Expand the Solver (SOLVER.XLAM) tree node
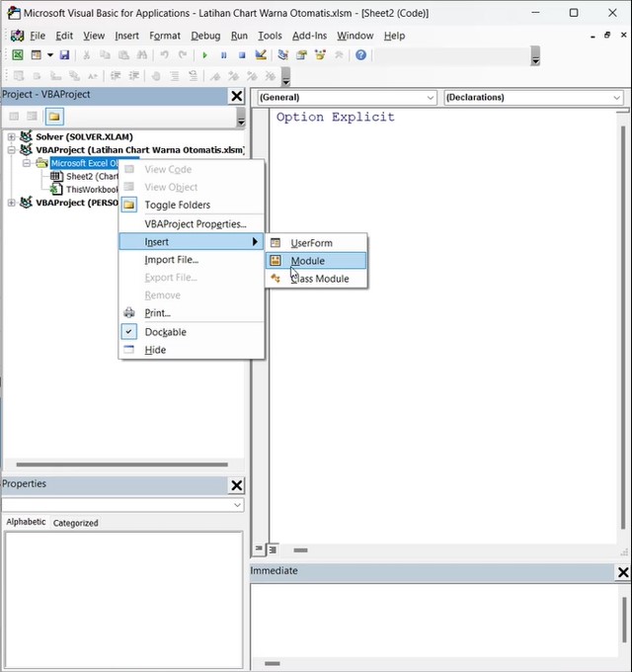Viewport: 632px width, 672px height. click(x=12, y=137)
